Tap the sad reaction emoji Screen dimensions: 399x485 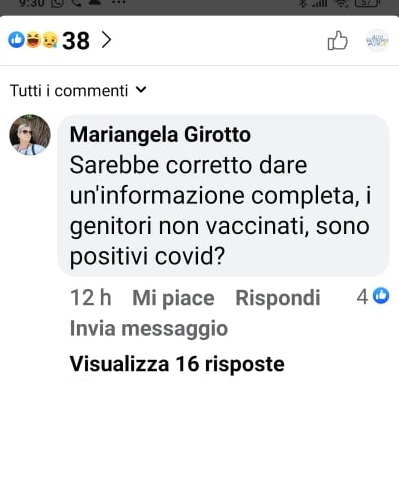[50, 40]
